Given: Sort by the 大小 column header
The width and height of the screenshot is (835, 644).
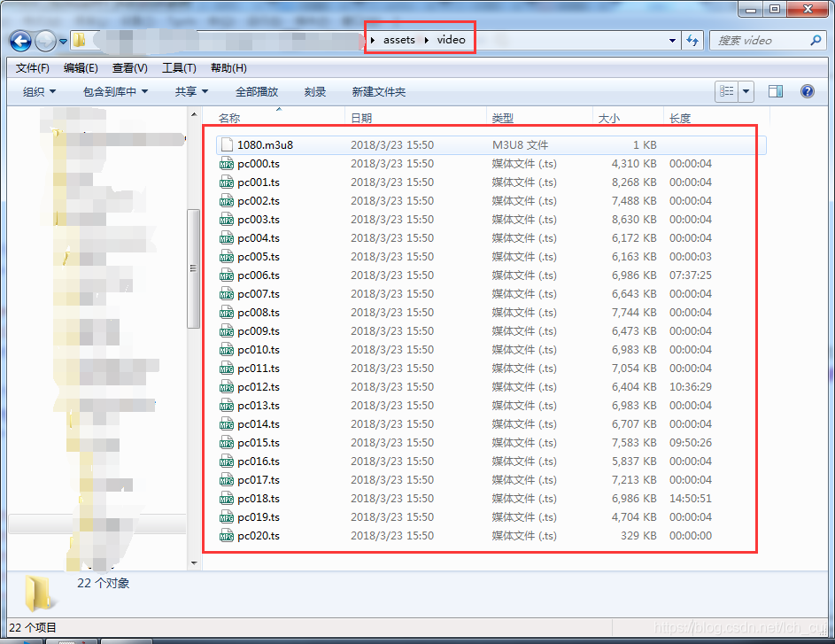Looking at the screenshot, I should point(608,118).
